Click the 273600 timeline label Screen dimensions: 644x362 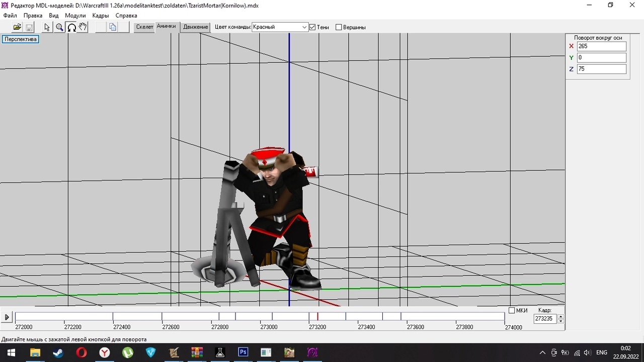[416, 327]
